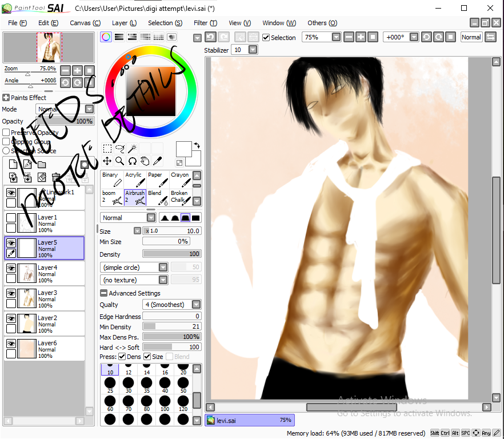Choose the Broken Chalk brush

point(181,197)
